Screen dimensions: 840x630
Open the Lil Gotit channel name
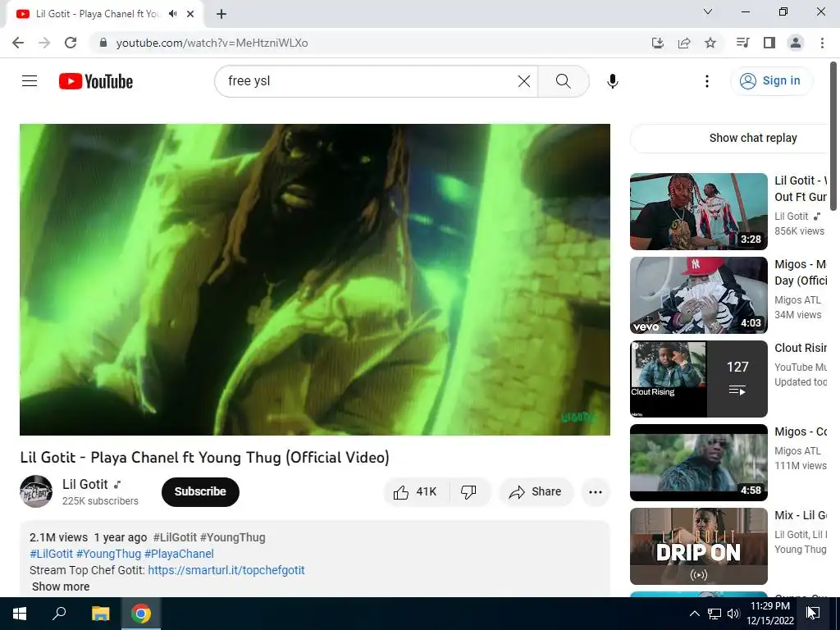[x=85, y=484]
